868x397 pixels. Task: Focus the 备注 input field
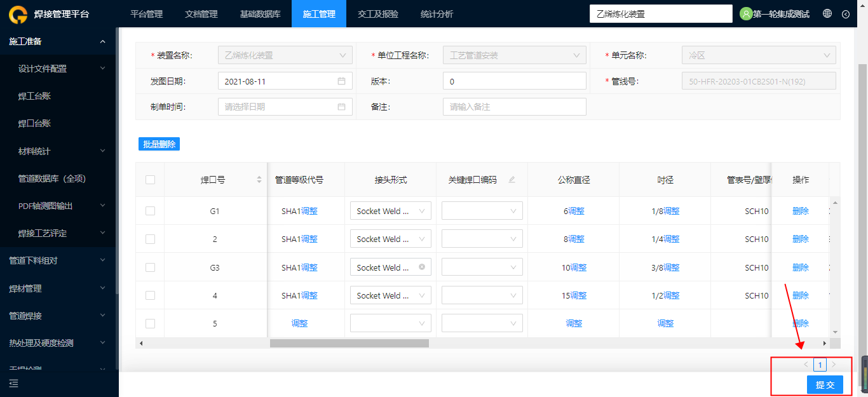point(515,107)
